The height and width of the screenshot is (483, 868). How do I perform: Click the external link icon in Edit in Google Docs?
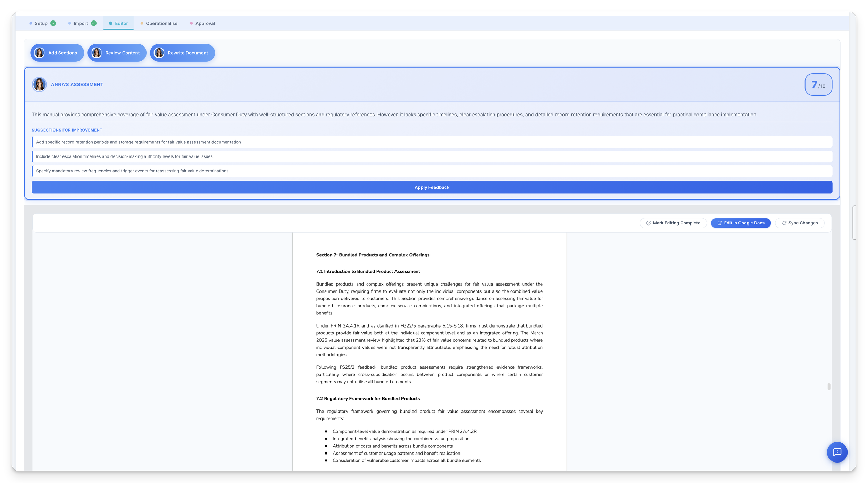(x=719, y=223)
